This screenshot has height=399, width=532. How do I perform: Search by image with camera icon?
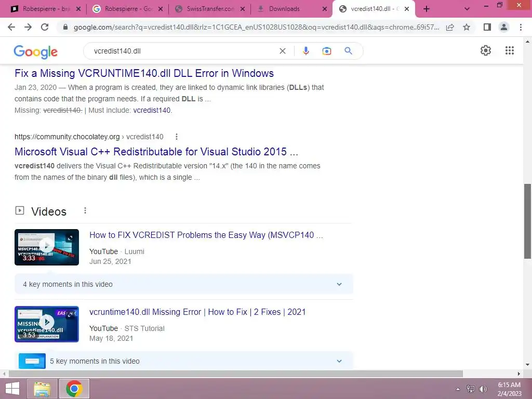click(326, 51)
